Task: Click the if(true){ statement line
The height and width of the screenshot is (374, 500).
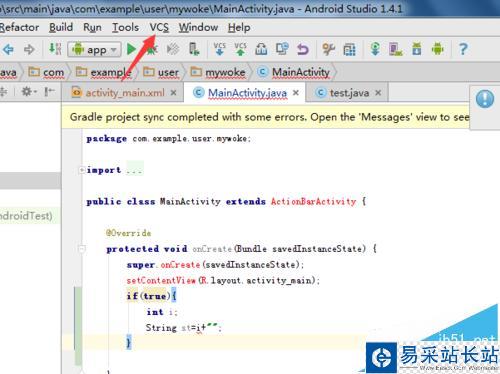Action: [x=151, y=296]
